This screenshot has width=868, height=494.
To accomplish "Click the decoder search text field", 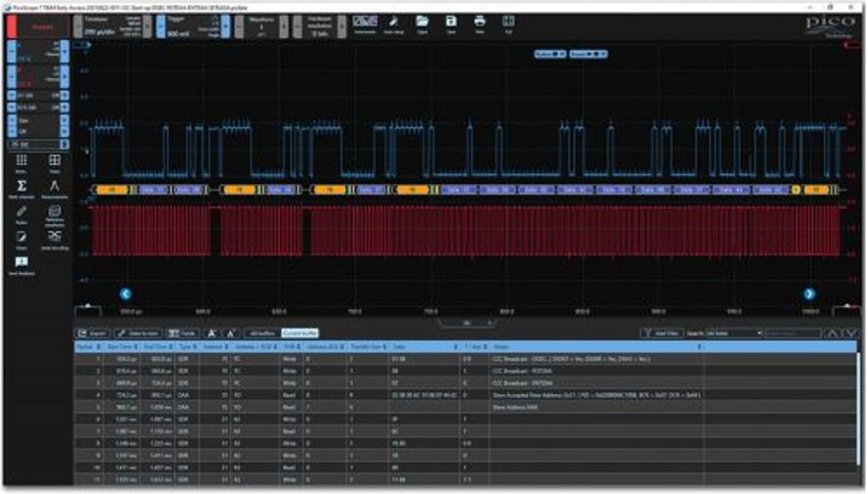I will click(x=793, y=333).
